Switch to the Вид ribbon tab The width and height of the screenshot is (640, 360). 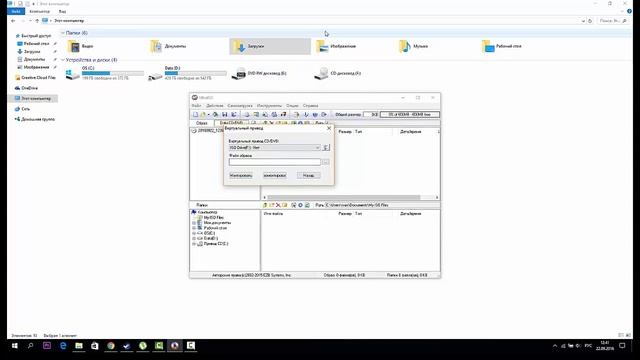pyautogui.click(x=62, y=11)
